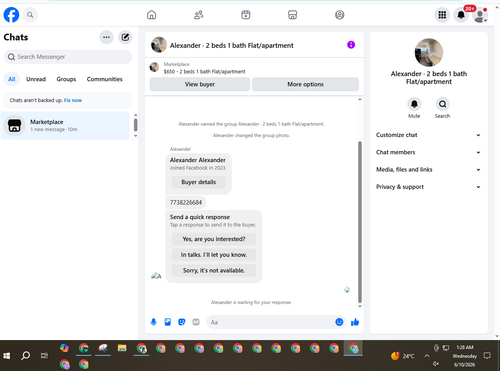
Task: Send a thumbs-up like
Action: pos(355,322)
